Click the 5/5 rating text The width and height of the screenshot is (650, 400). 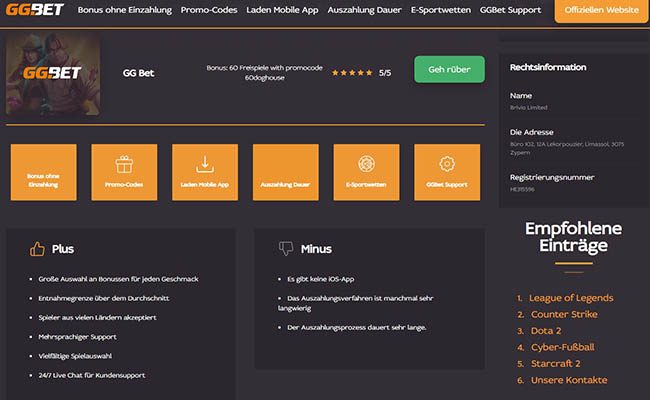tap(385, 73)
